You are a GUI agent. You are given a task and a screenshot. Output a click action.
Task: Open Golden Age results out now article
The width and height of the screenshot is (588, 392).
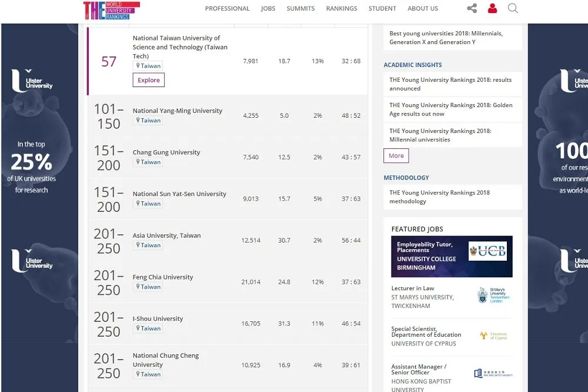[x=453, y=109]
